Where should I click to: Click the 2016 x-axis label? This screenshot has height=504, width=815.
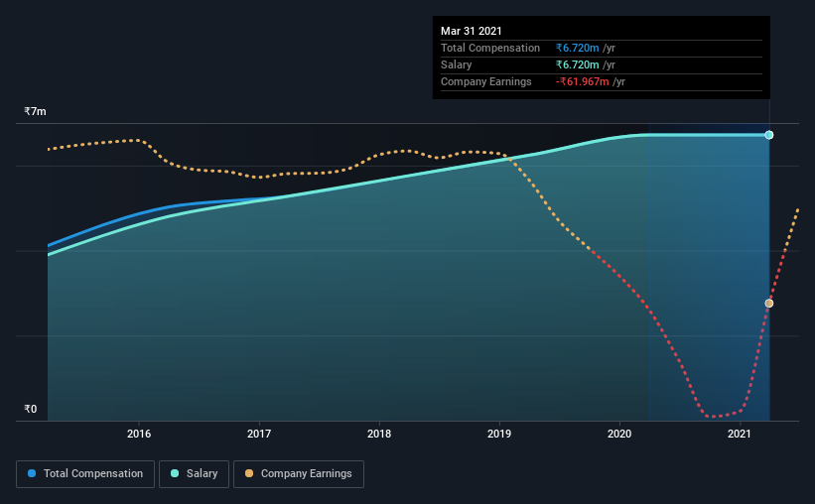[x=139, y=434]
